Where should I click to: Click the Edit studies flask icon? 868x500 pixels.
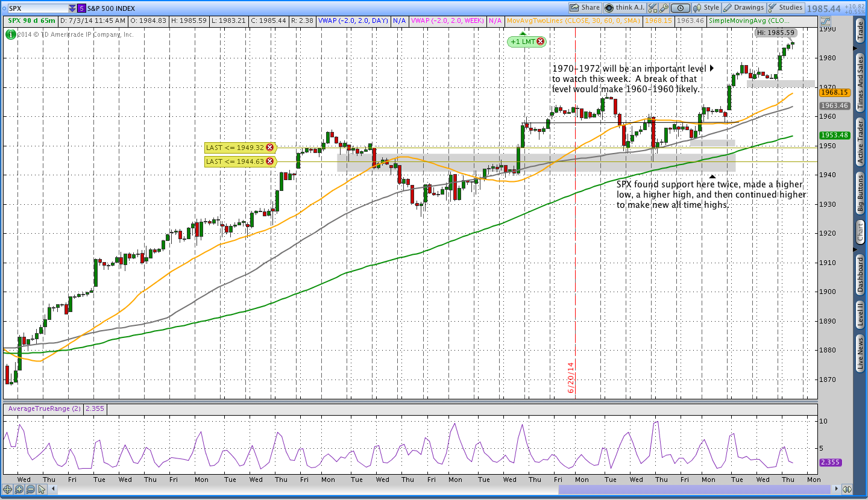click(x=653, y=8)
